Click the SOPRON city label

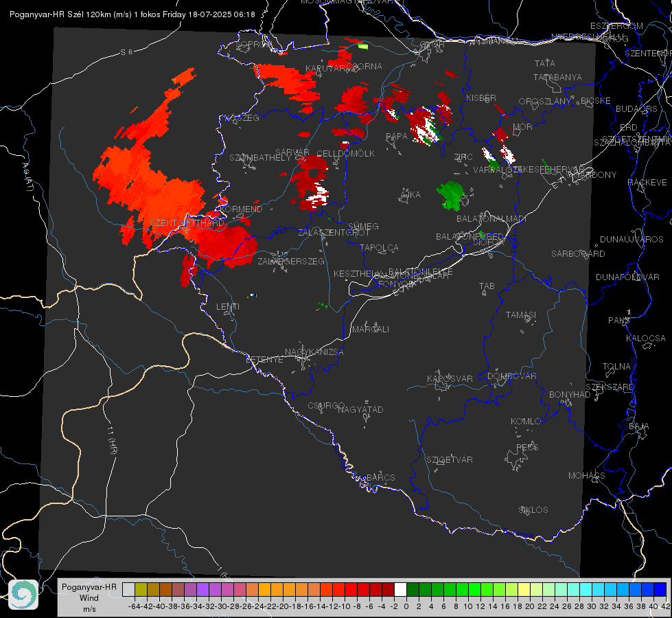(253, 44)
